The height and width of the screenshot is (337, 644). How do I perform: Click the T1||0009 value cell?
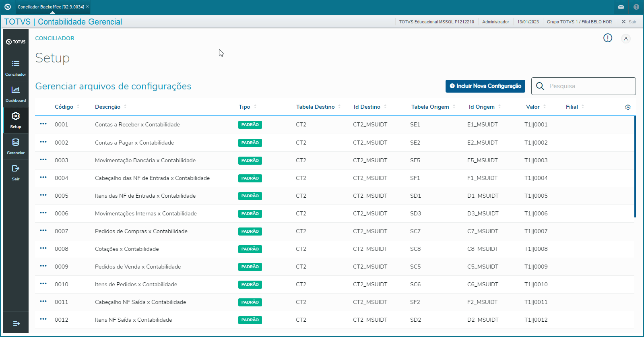(536, 267)
